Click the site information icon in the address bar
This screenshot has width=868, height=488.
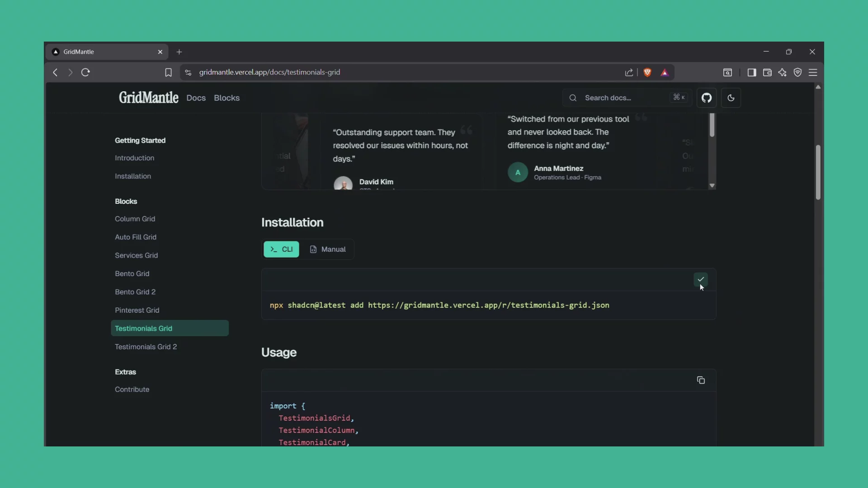coord(189,72)
